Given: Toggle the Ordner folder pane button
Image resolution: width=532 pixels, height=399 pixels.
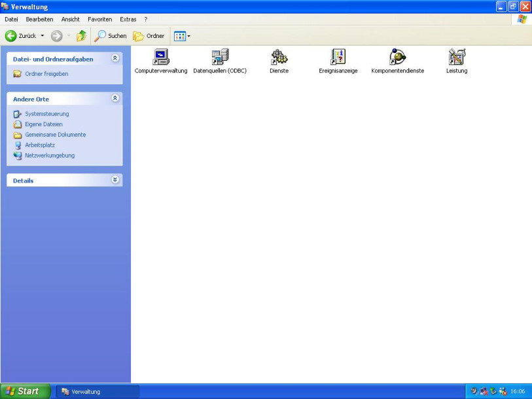Looking at the screenshot, I should point(149,36).
